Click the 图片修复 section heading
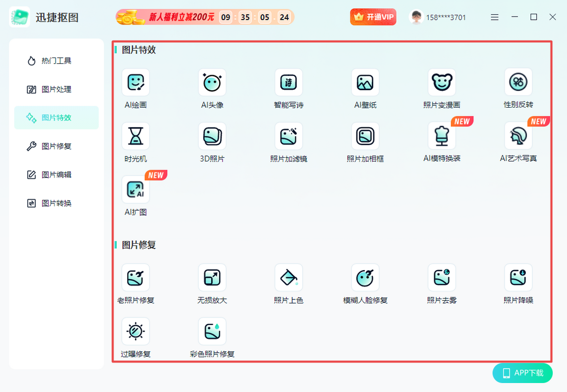567x392 pixels. pos(139,245)
